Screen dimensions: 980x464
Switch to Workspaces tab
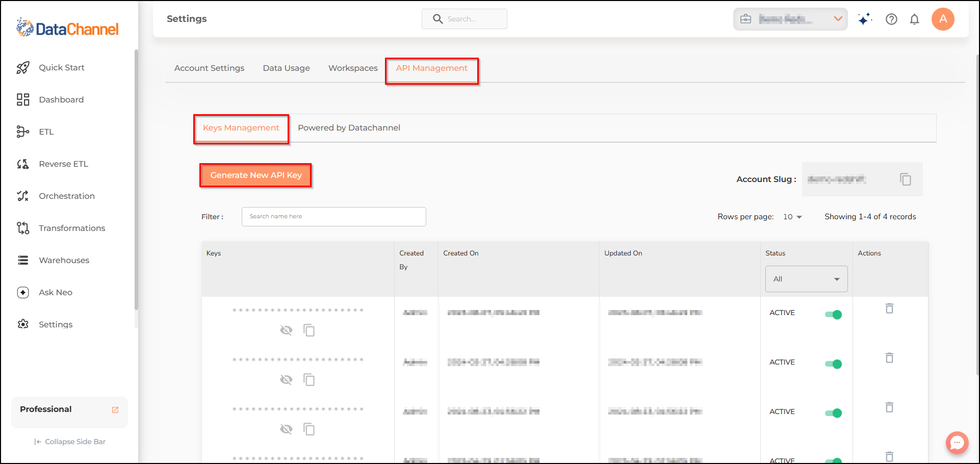353,68
